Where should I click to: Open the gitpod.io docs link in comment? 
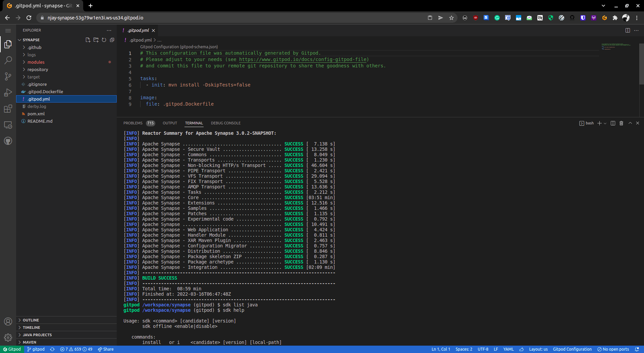coord(303,59)
